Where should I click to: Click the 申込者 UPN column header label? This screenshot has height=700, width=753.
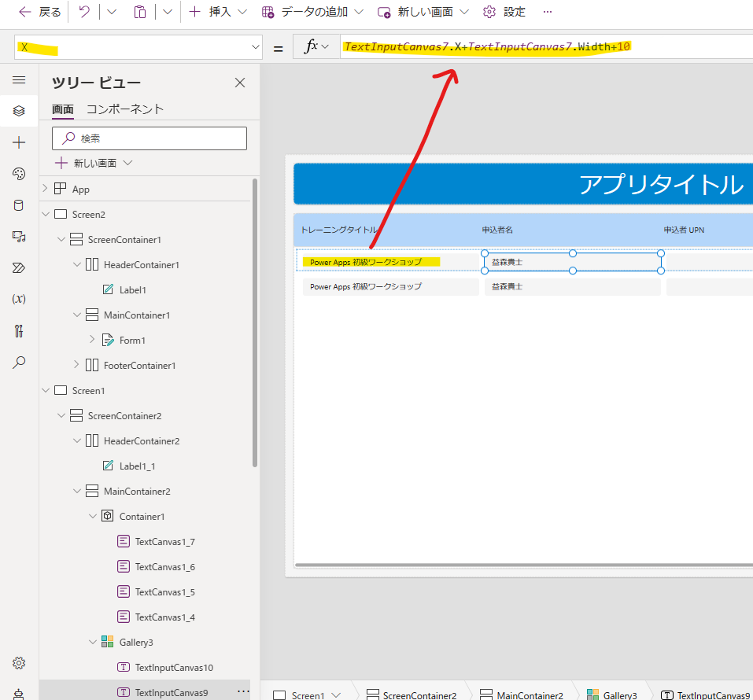684,230
